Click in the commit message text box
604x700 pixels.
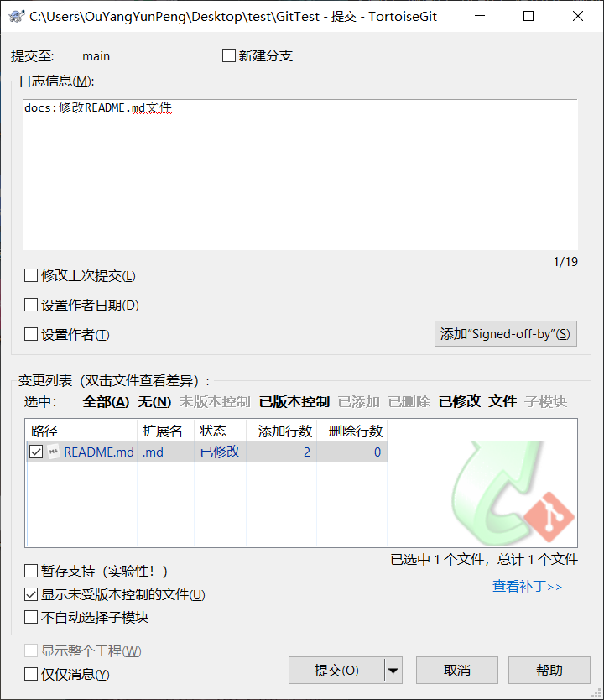tap(299, 176)
